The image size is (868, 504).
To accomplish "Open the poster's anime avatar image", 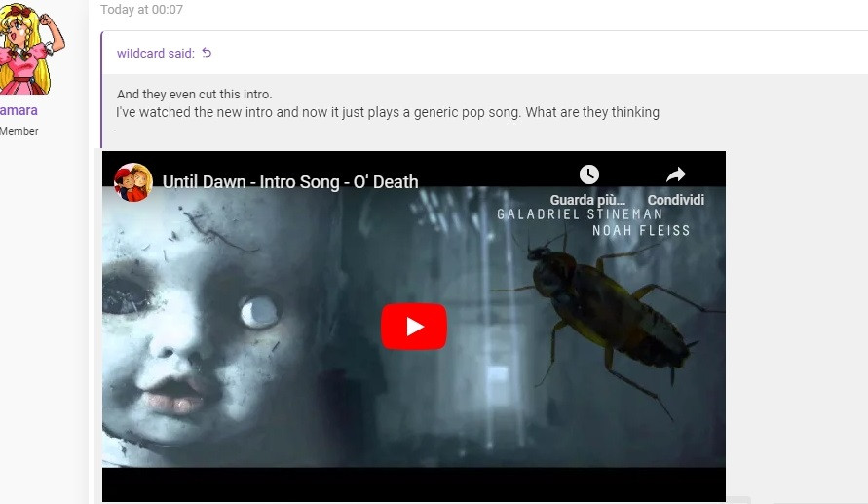I will click(30, 48).
